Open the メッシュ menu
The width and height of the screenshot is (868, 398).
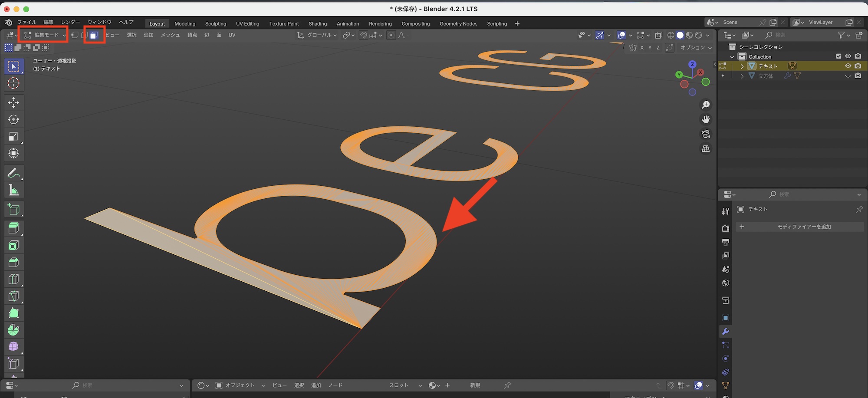coord(170,35)
